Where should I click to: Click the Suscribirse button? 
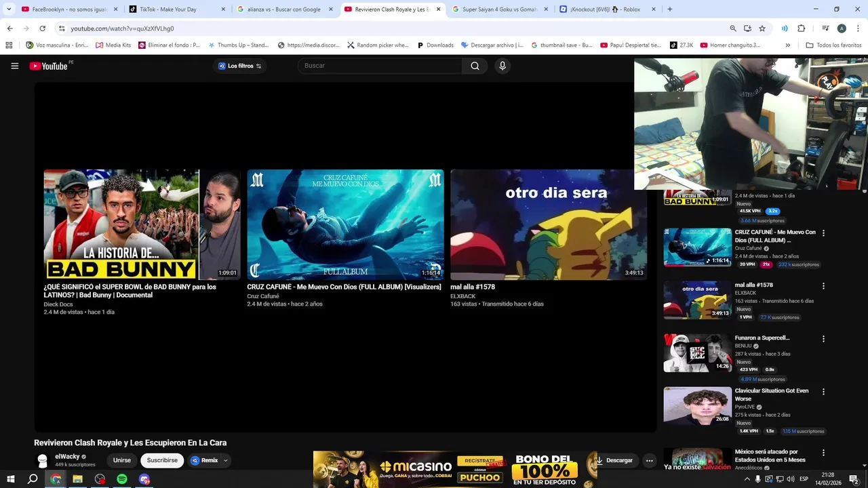(162, 460)
